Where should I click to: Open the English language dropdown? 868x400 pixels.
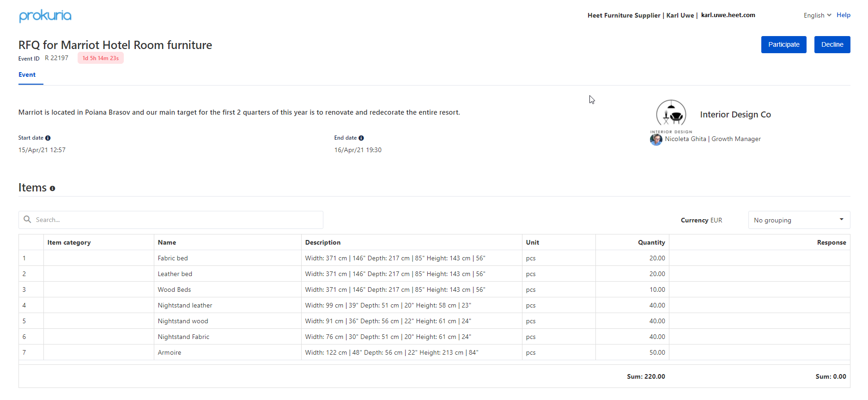pyautogui.click(x=817, y=15)
